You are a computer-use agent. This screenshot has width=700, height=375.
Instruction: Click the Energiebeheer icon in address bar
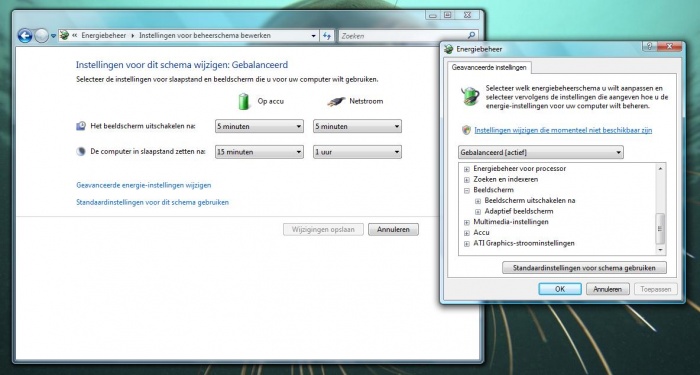(64, 36)
